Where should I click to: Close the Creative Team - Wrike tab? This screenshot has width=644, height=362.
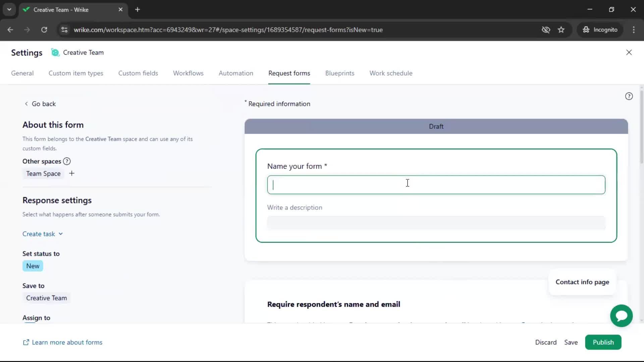point(120,10)
